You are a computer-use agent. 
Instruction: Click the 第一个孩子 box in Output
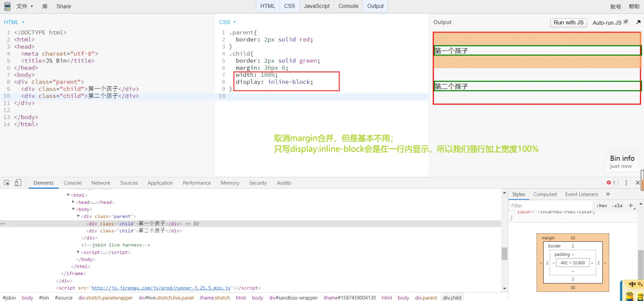click(537, 51)
